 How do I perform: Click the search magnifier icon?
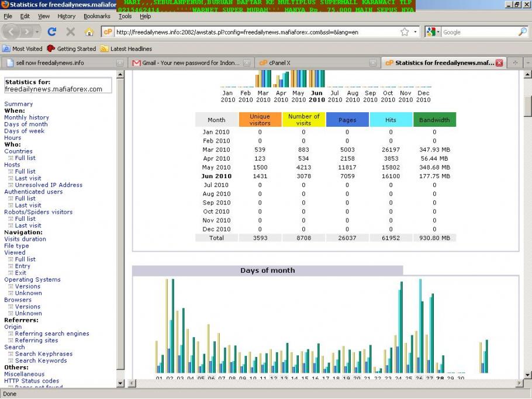[522, 32]
